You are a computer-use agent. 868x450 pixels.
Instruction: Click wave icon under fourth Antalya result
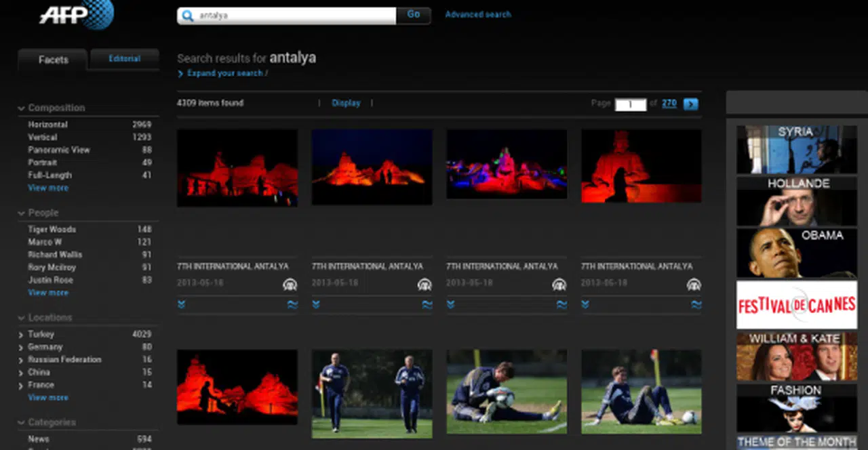tap(696, 305)
